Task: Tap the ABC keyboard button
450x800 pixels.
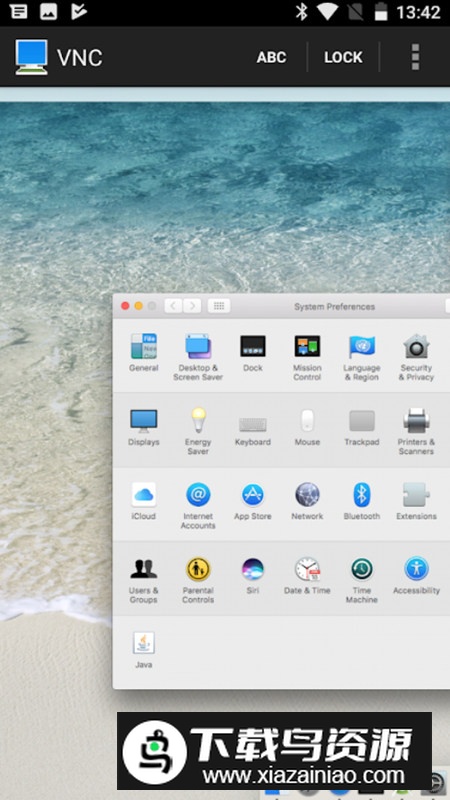Action: (271, 57)
